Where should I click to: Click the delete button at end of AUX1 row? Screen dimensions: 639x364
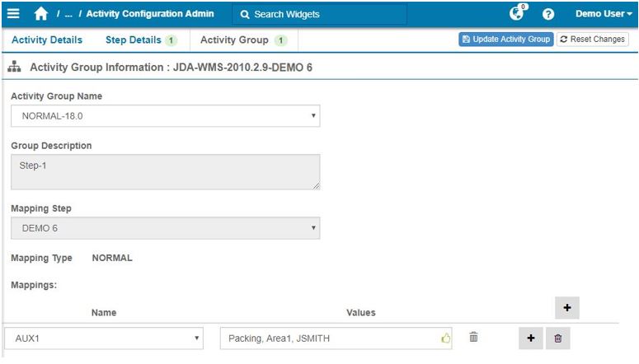pyautogui.click(x=557, y=338)
